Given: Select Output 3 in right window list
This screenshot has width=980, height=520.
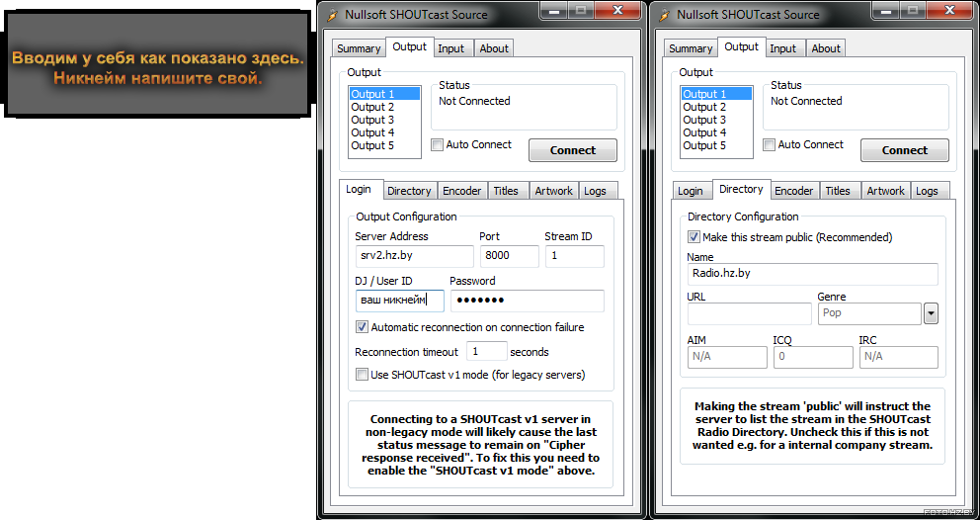Looking at the screenshot, I should click(716, 120).
